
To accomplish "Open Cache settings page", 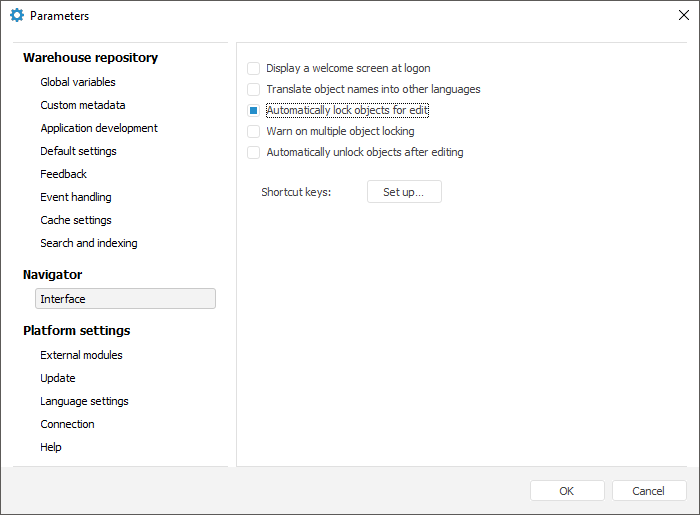I will tap(76, 220).
